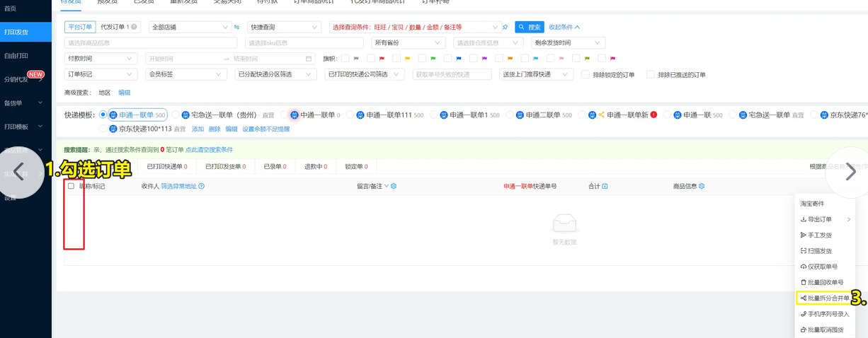Click 删除 template link
Viewport: 868px width, 338px height.
(215, 129)
